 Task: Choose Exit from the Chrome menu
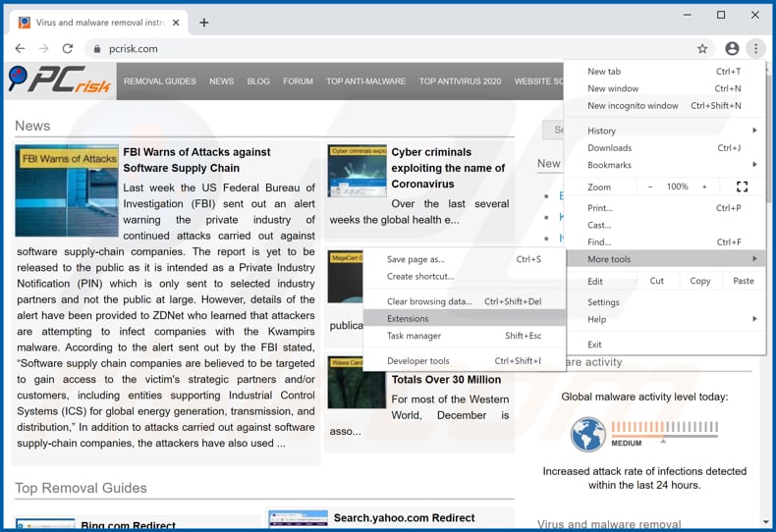(x=664, y=345)
